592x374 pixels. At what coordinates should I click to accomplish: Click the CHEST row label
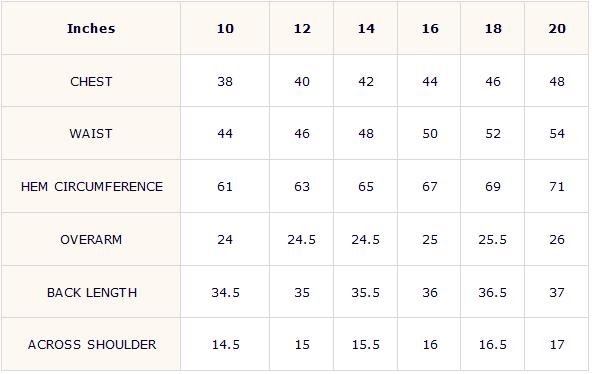[91, 82]
